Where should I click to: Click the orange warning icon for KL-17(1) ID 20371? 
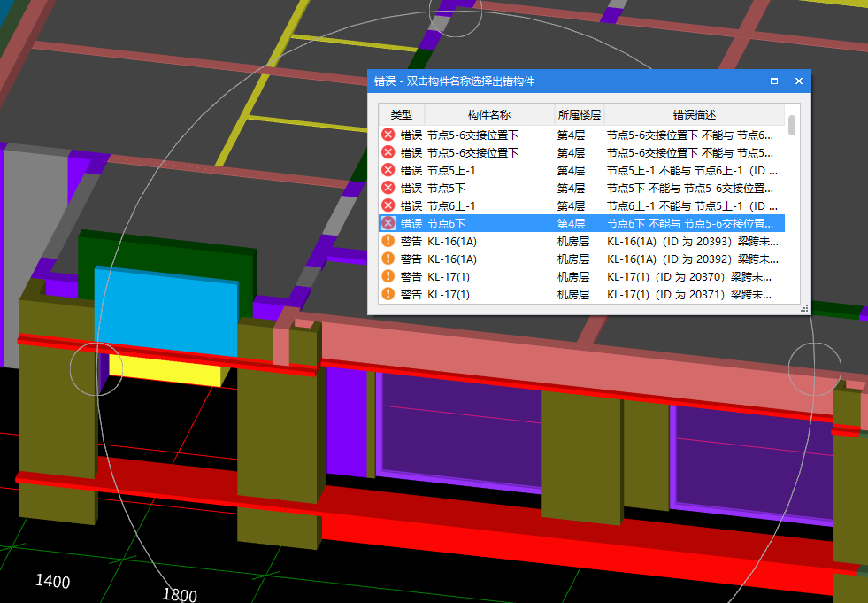(x=388, y=294)
